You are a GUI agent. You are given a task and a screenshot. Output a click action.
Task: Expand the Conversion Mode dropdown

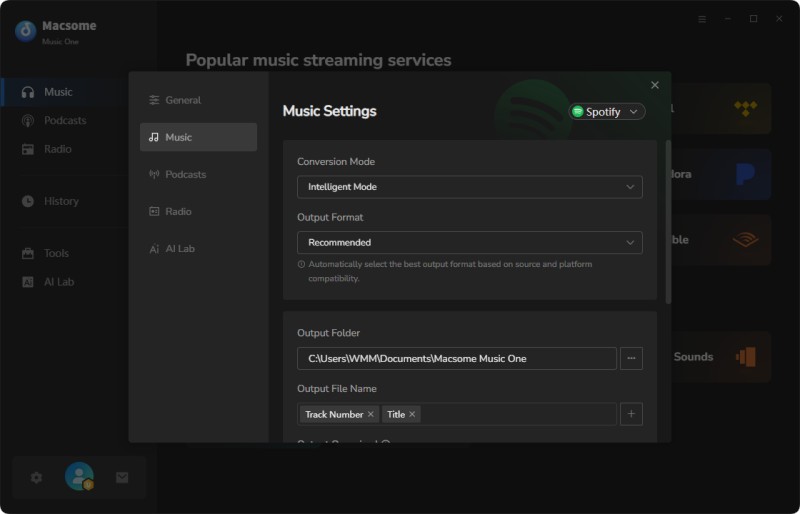(469, 187)
